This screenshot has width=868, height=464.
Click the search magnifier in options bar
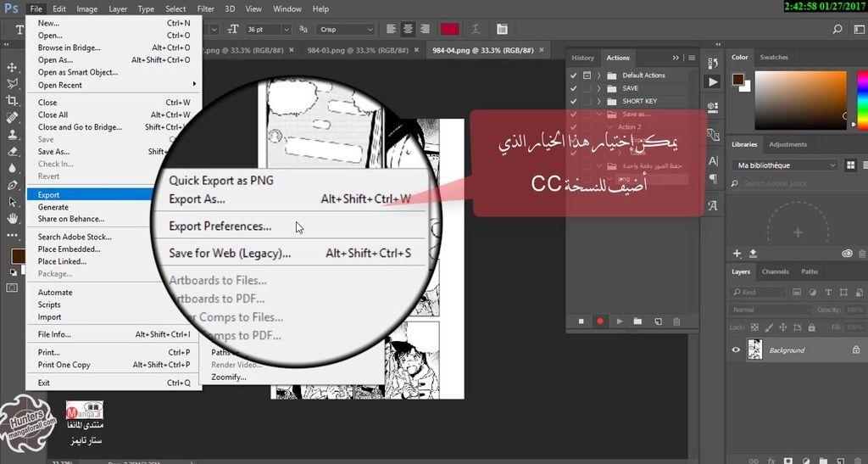tap(837, 30)
